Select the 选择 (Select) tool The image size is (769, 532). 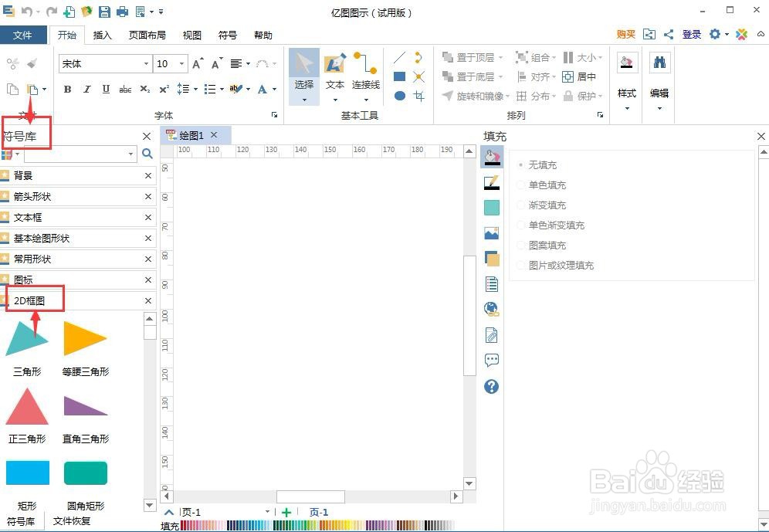(303, 69)
